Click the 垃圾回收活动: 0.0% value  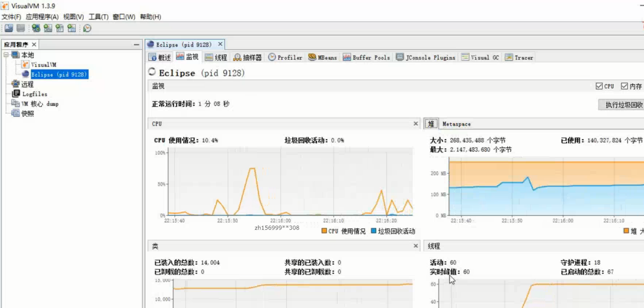(x=315, y=140)
